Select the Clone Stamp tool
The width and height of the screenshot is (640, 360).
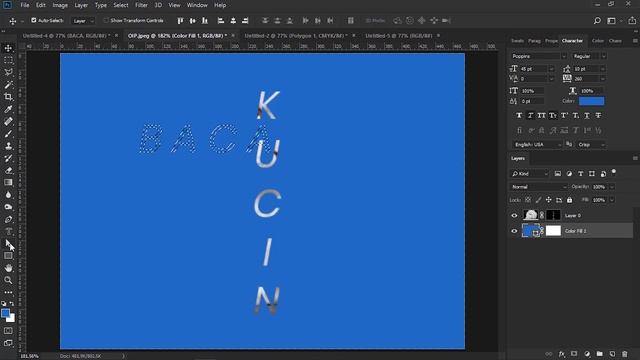(8, 146)
